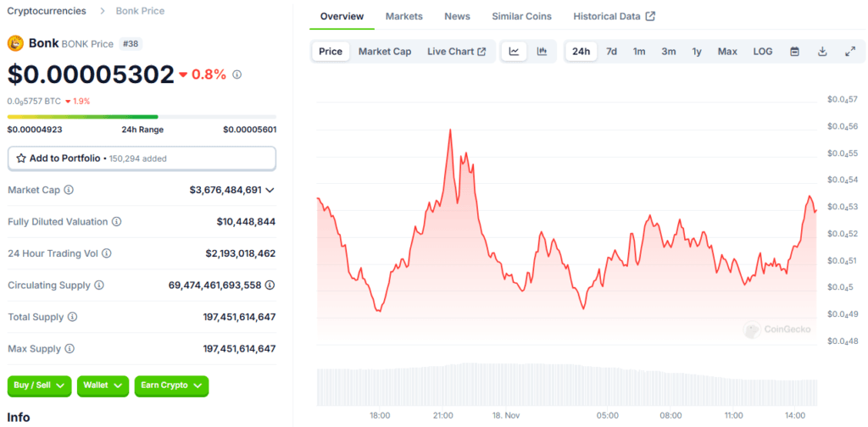This screenshot has width=868, height=427.
Task: Select the 24h time range
Action: [x=581, y=52]
